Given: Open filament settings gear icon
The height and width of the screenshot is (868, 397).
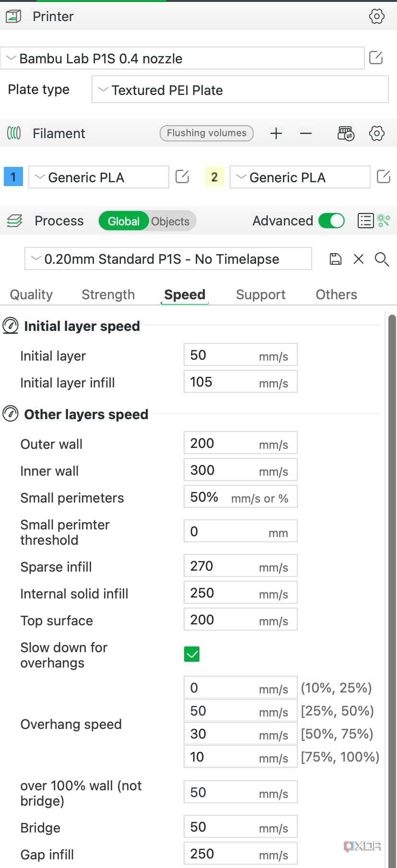Looking at the screenshot, I should (x=377, y=133).
